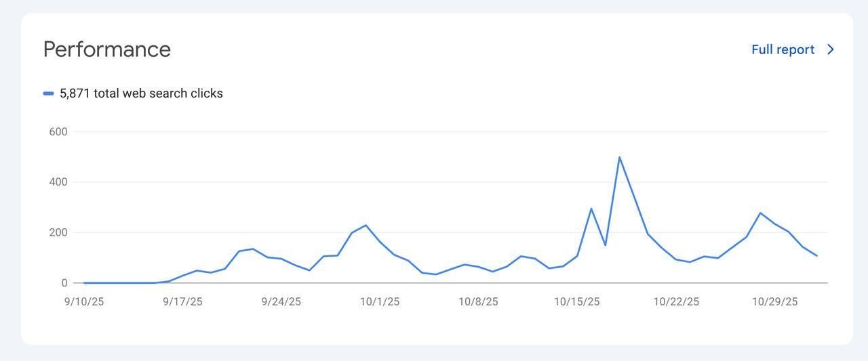Click the blue legend color marker
Viewport: 868px width, 361px height.
tap(48, 93)
